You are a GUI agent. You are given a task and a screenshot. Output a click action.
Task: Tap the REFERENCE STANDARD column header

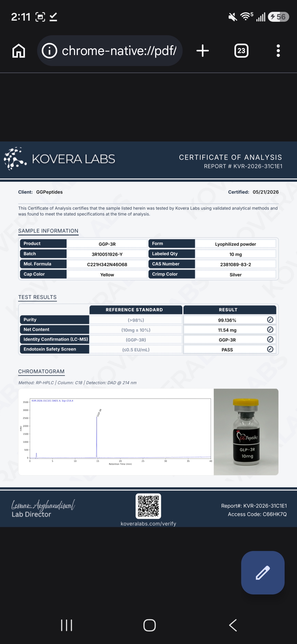(x=136, y=310)
